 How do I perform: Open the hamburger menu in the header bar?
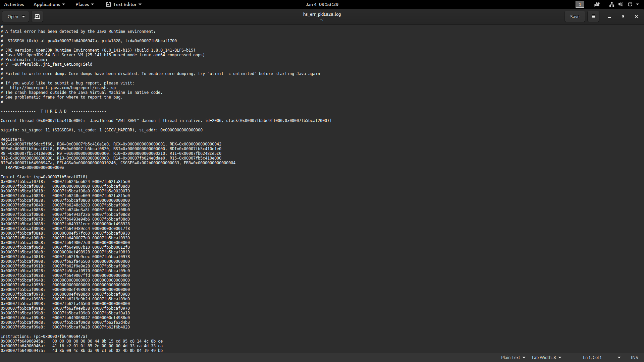click(x=593, y=16)
